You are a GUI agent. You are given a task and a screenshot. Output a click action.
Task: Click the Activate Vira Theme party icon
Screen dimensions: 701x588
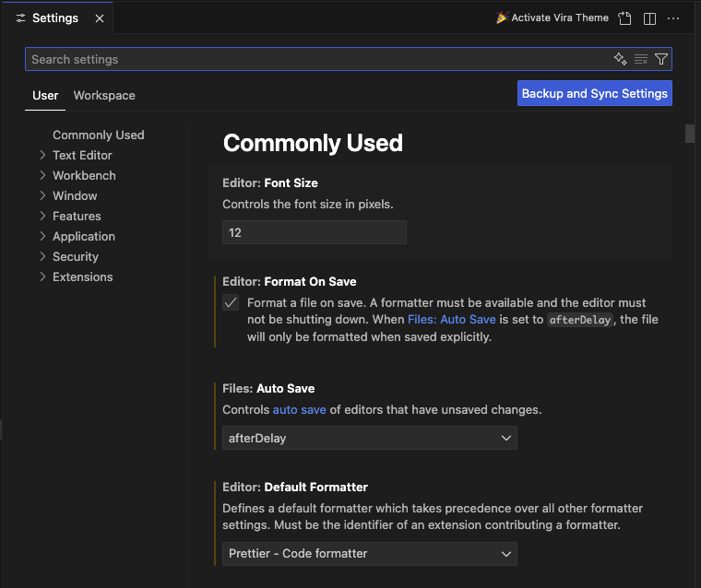click(x=502, y=18)
